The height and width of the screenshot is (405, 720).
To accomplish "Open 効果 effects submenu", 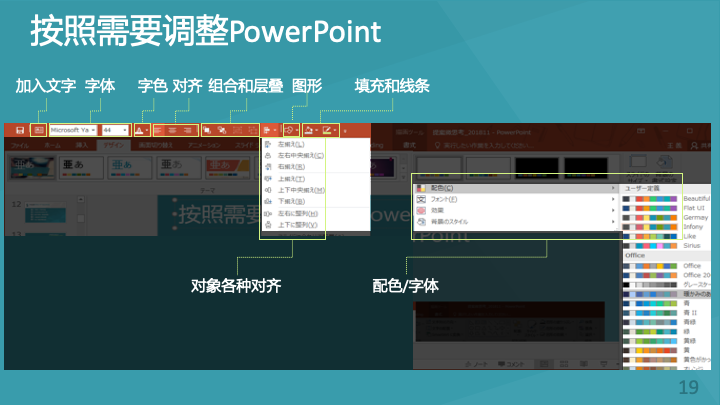I will (x=516, y=210).
